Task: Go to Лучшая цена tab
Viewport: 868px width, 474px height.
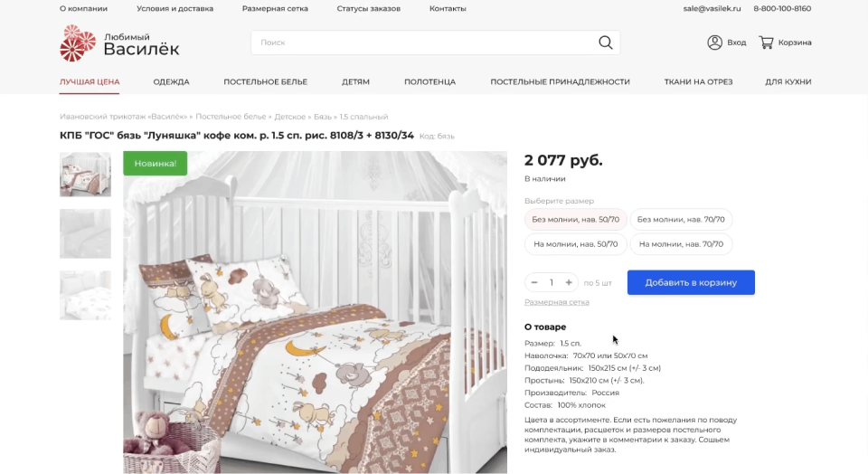Action: coord(90,82)
